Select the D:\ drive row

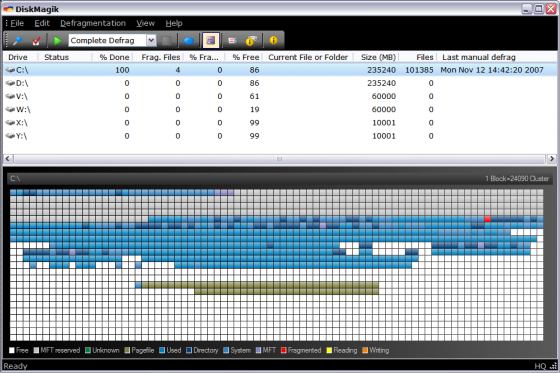280,83
